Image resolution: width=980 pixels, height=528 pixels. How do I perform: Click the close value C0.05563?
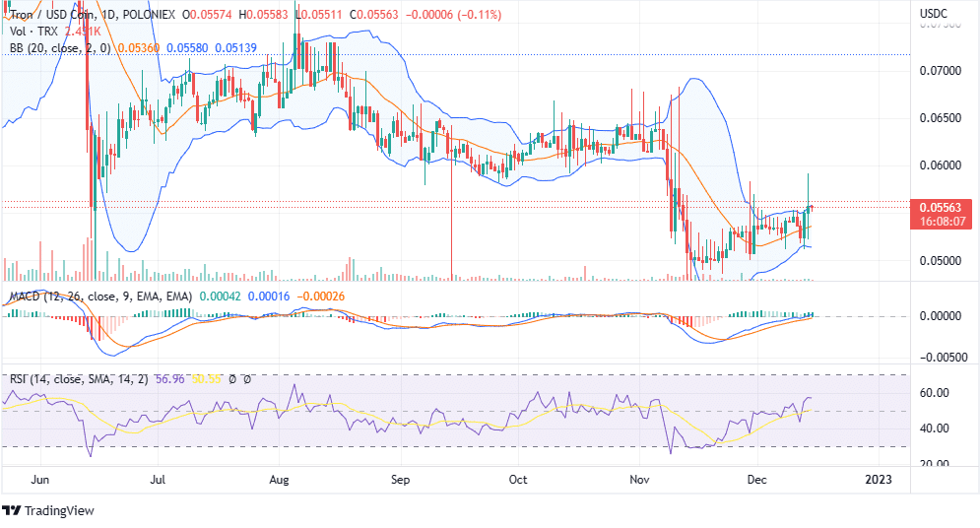click(373, 14)
